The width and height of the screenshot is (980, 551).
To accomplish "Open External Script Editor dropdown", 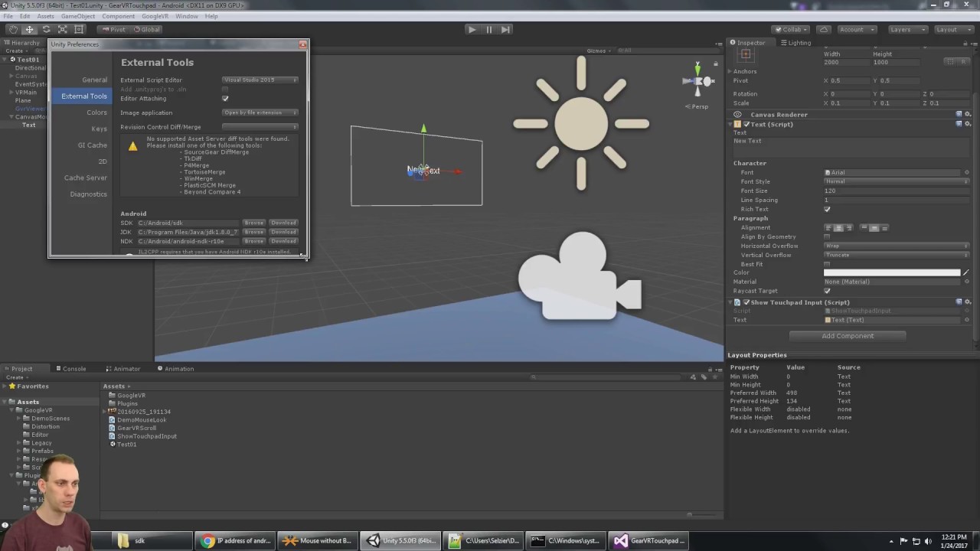I will point(260,80).
